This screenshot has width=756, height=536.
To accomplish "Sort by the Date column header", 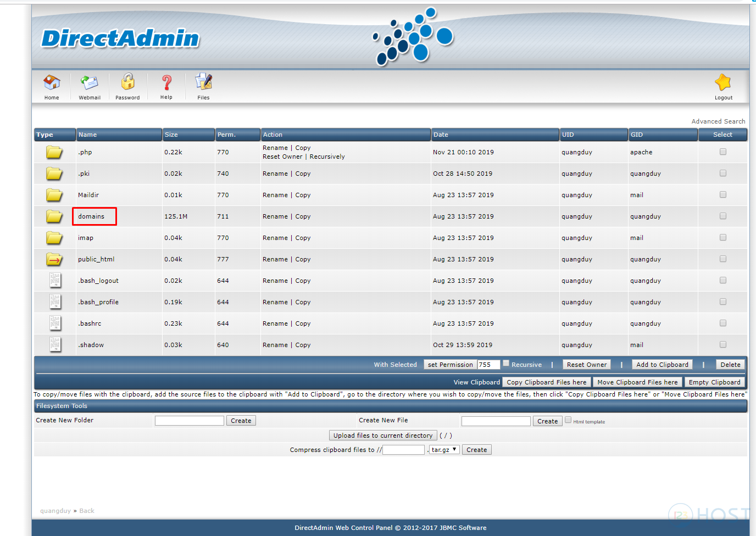I will pyautogui.click(x=495, y=135).
